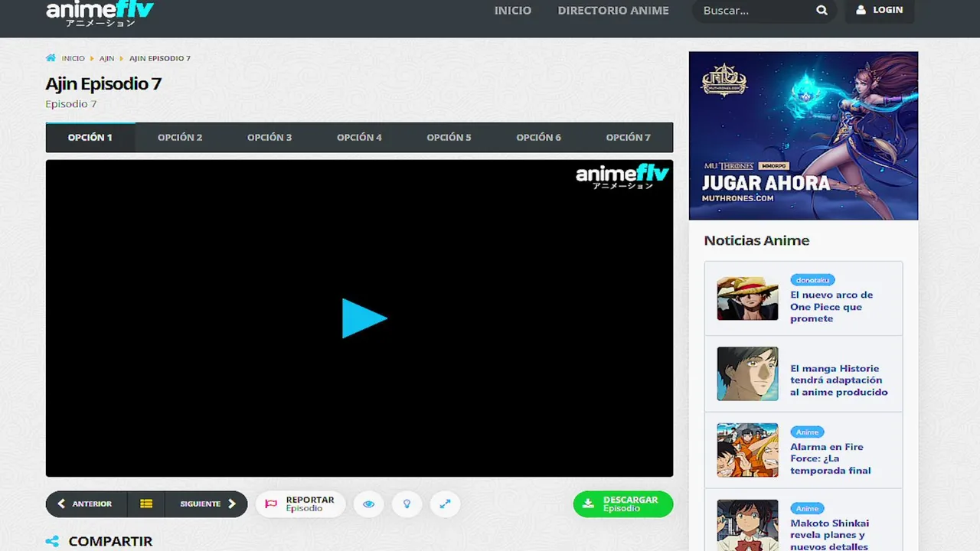Select the Opción 4 tab
980x551 pixels.
(359, 138)
